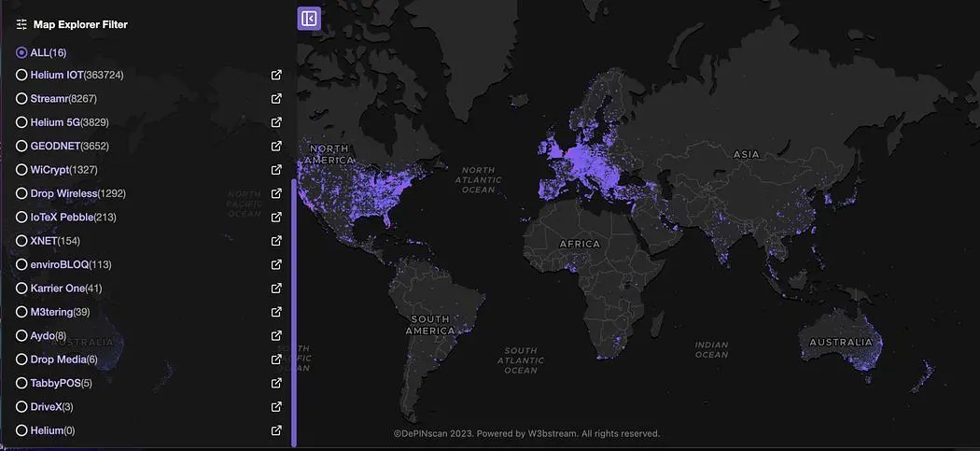This screenshot has height=451, width=980.
Task: Pick the Aydo radio filter
Action: (x=21, y=335)
